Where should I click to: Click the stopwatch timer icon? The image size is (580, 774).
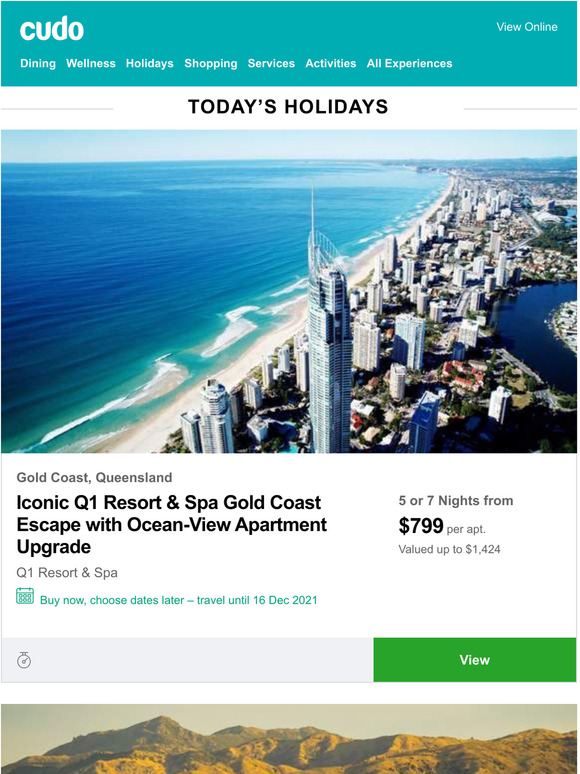click(24, 660)
